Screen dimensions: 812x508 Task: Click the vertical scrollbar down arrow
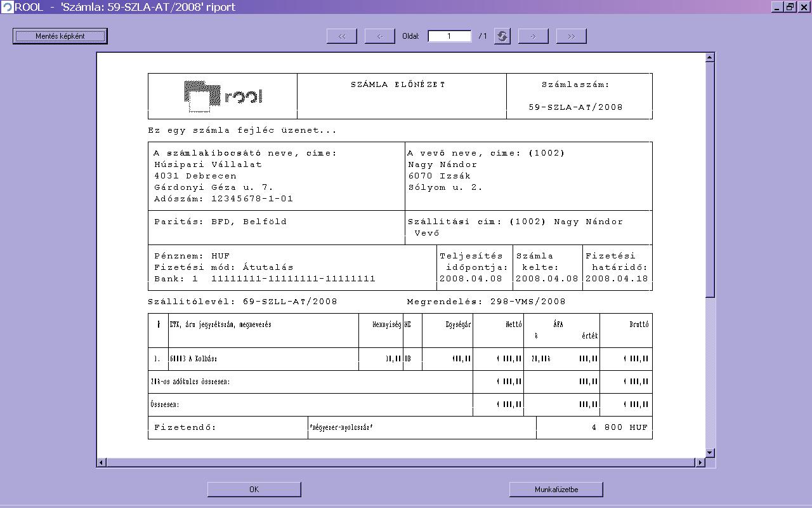point(710,453)
